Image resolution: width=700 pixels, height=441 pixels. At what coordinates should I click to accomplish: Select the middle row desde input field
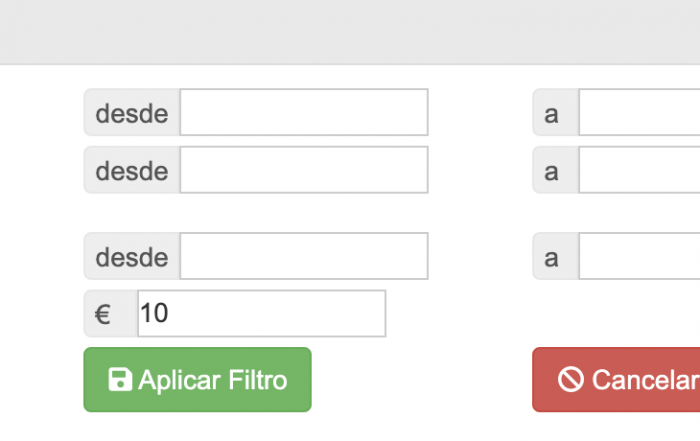pyautogui.click(x=303, y=170)
